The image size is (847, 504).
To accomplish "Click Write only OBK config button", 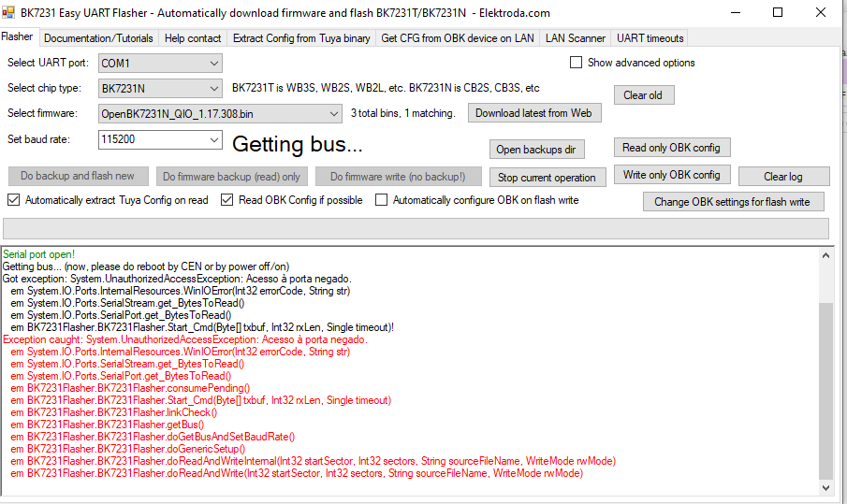I will tap(672, 174).
